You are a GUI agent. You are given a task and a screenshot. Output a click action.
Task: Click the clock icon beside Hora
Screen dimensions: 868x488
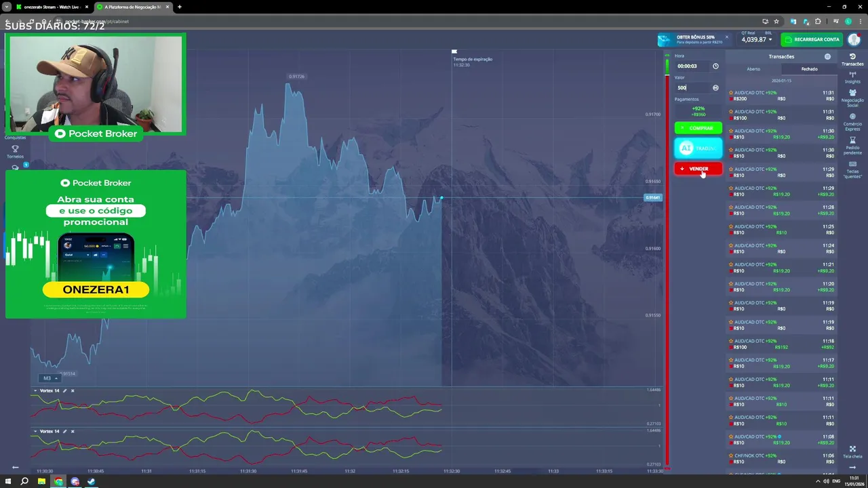click(x=715, y=66)
